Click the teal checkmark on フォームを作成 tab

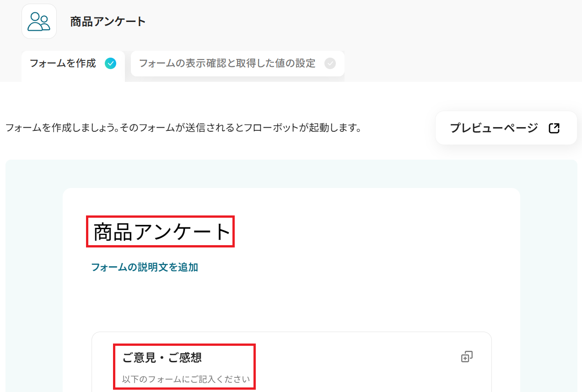(110, 64)
